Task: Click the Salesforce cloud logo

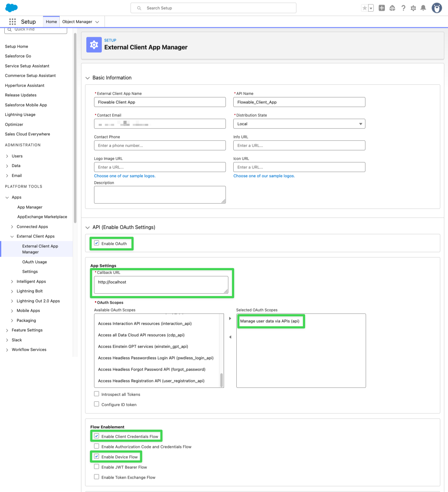Action: [12, 8]
